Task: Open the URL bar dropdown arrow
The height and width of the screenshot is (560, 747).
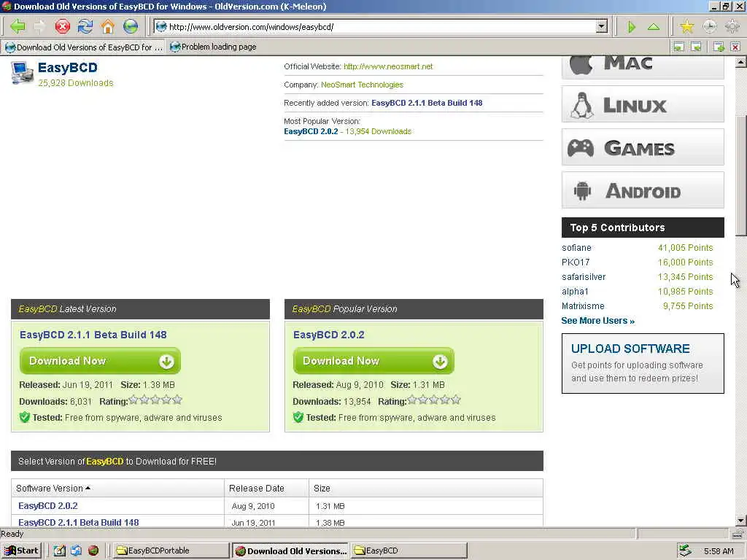Action: tap(602, 27)
